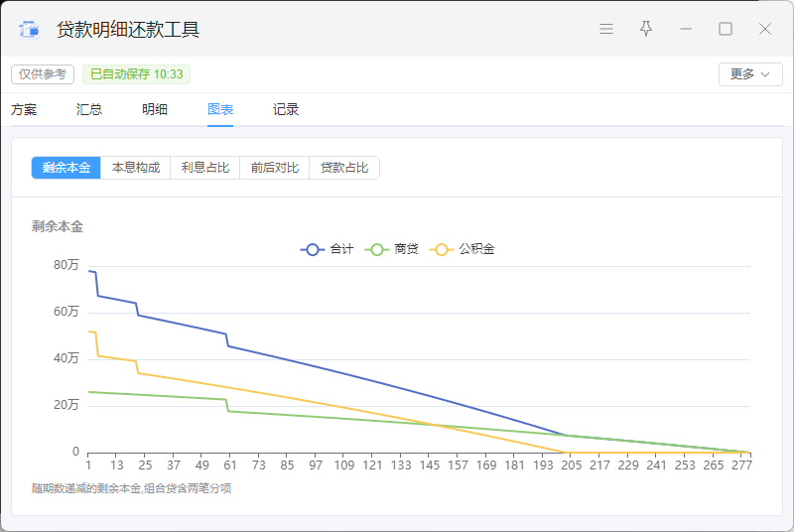This screenshot has height=532, width=794.
Task: Click the 40万 y-axis label
Action: (66, 358)
